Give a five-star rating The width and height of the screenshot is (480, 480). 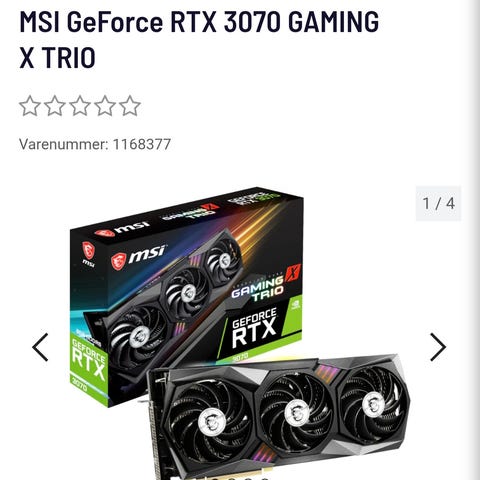130,106
